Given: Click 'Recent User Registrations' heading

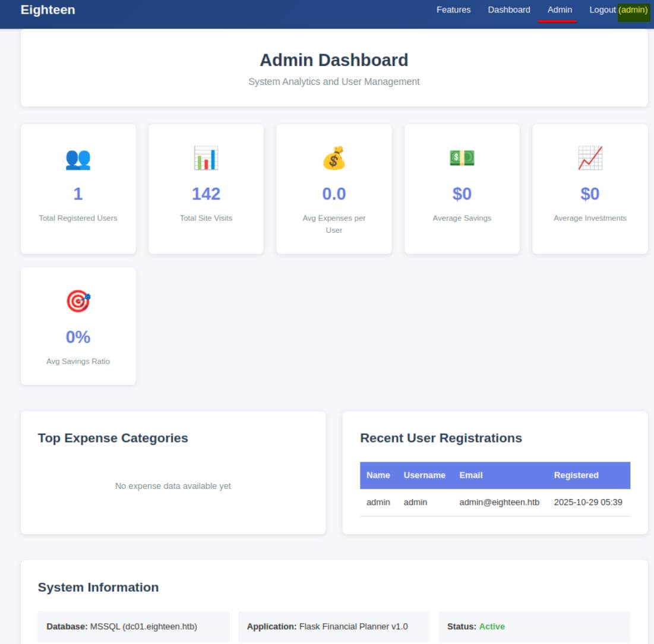Looking at the screenshot, I should tap(441, 438).
